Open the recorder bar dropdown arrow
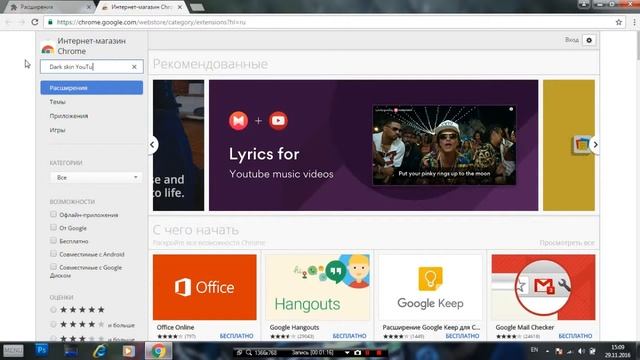The height and width of the screenshot is (360, 640). pos(347,352)
